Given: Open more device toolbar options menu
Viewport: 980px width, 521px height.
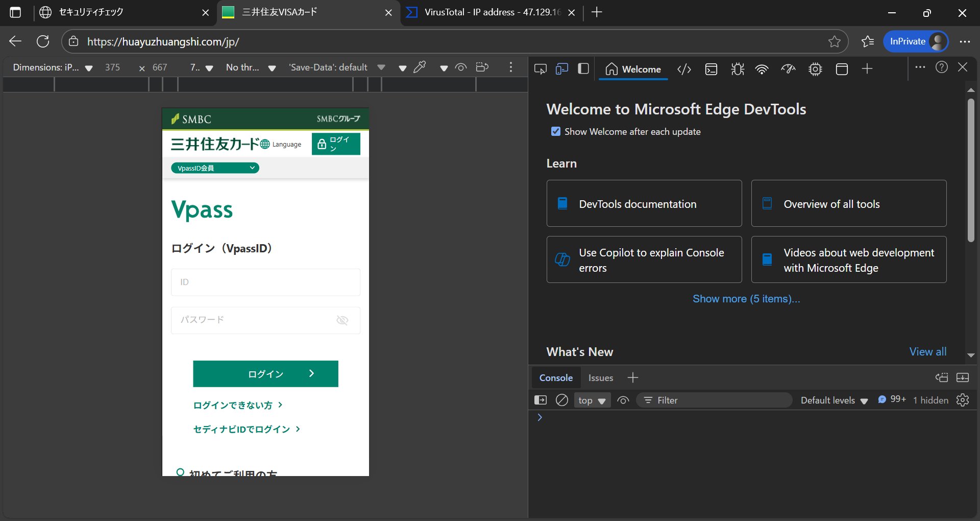Looking at the screenshot, I should pos(510,67).
